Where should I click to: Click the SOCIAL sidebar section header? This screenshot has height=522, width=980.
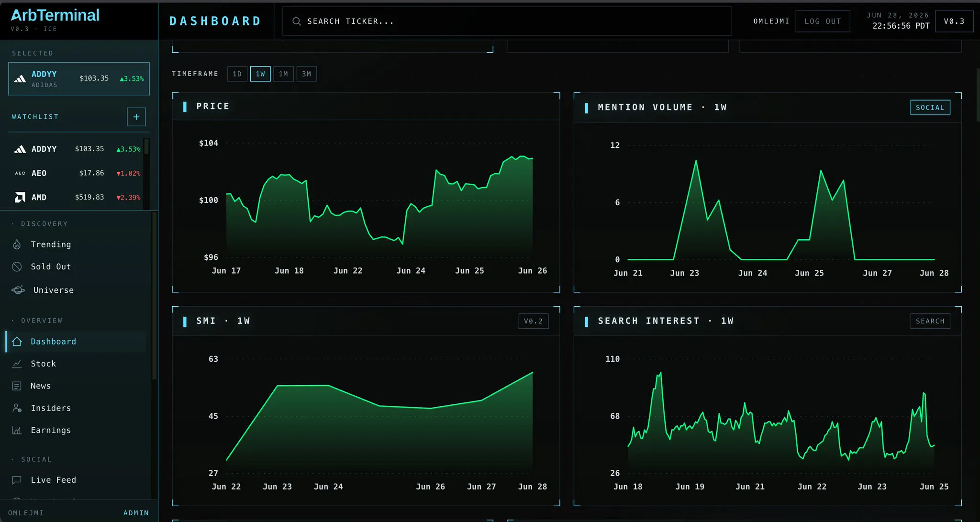[x=36, y=459]
